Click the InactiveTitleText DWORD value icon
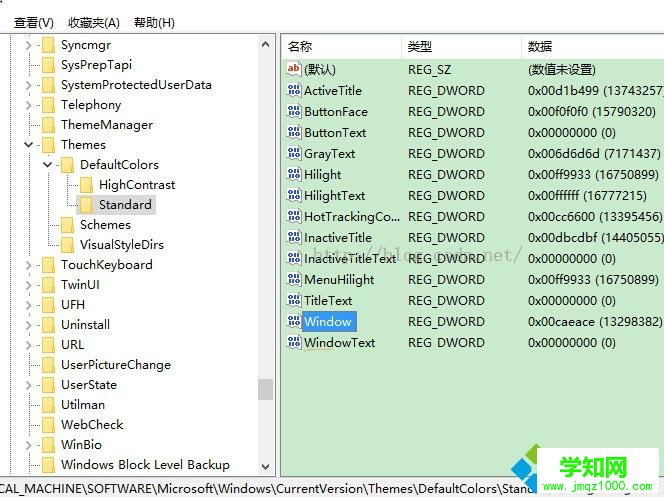The height and width of the screenshot is (498, 664). point(294,258)
